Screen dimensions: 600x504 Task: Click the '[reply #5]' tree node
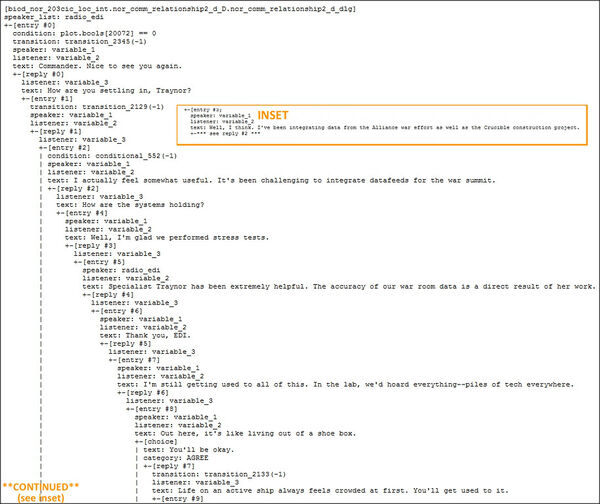(126, 344)
